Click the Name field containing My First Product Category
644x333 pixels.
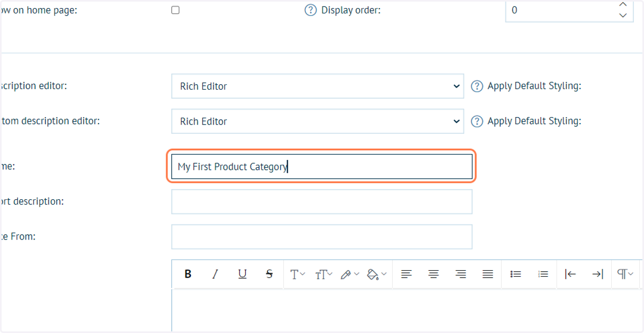[322, 166]
